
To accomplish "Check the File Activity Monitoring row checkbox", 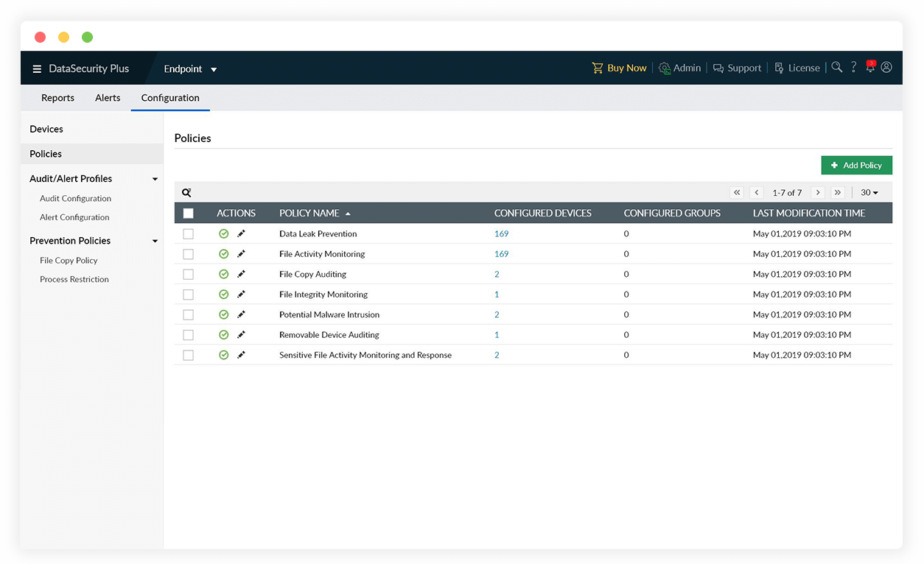I will [x=189, y=254].
